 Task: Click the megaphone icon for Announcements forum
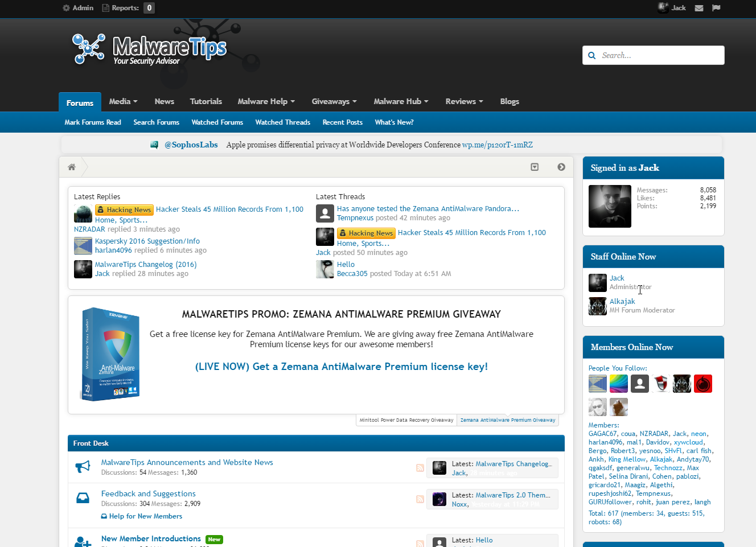[x=83, y=467]
